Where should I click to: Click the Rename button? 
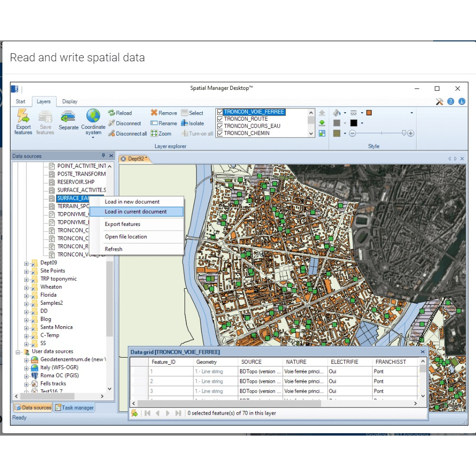163,123
